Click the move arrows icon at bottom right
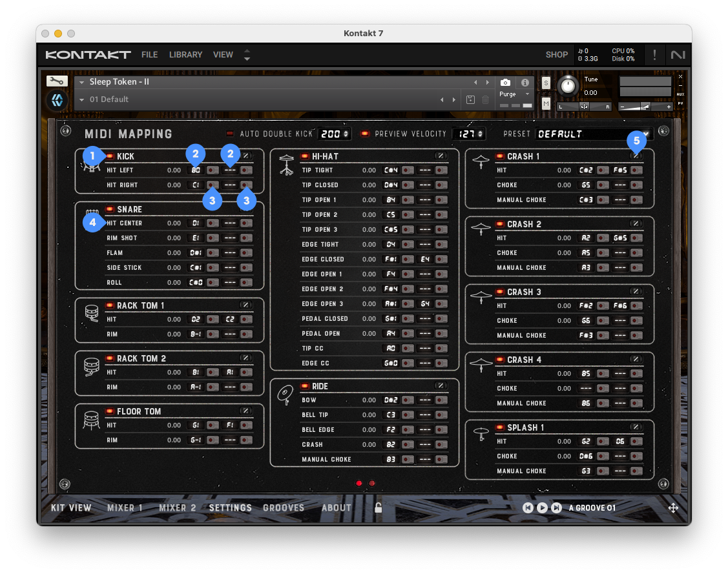Screen dimensions: 728x574 673,508
